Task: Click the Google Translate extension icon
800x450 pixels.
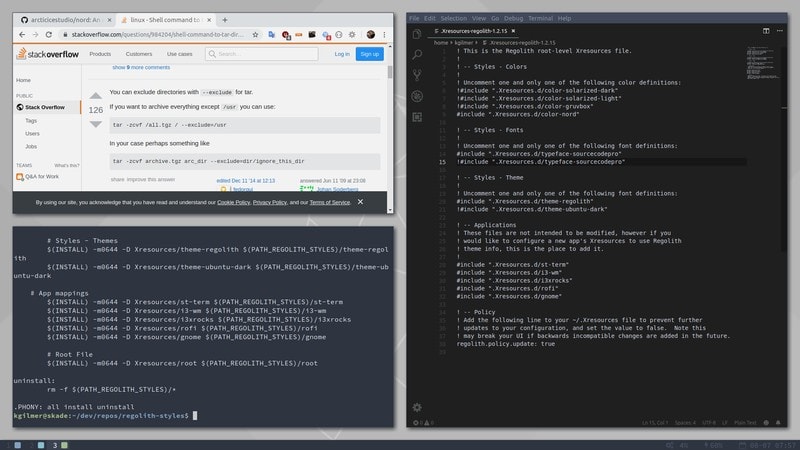Action: pyautogui.click(x=271, y=35)
